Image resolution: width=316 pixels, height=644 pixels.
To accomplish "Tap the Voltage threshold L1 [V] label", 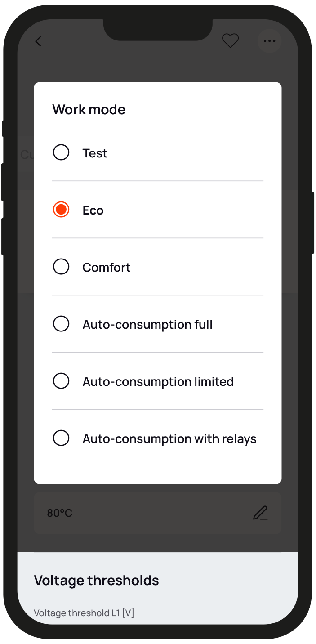I will (x=84, y=613).
